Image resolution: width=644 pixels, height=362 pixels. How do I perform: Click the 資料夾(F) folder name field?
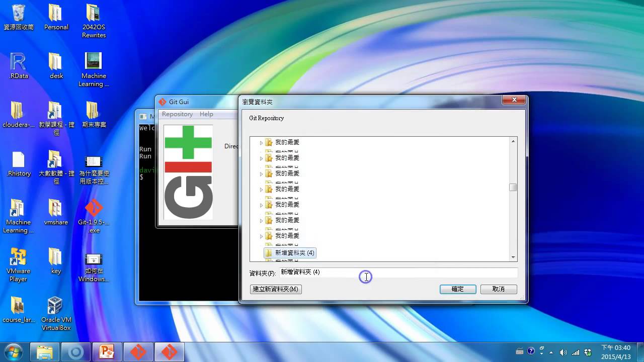point(398,272)
